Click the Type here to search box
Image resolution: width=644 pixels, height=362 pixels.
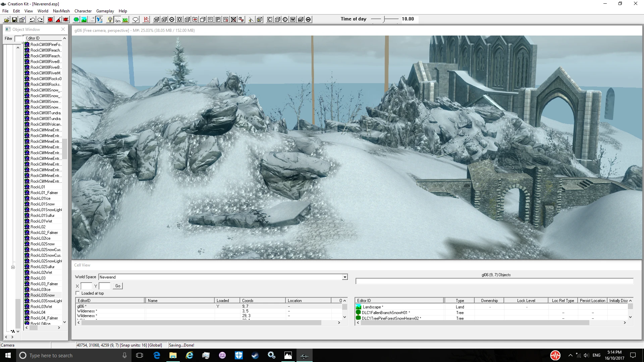[74, 355]
